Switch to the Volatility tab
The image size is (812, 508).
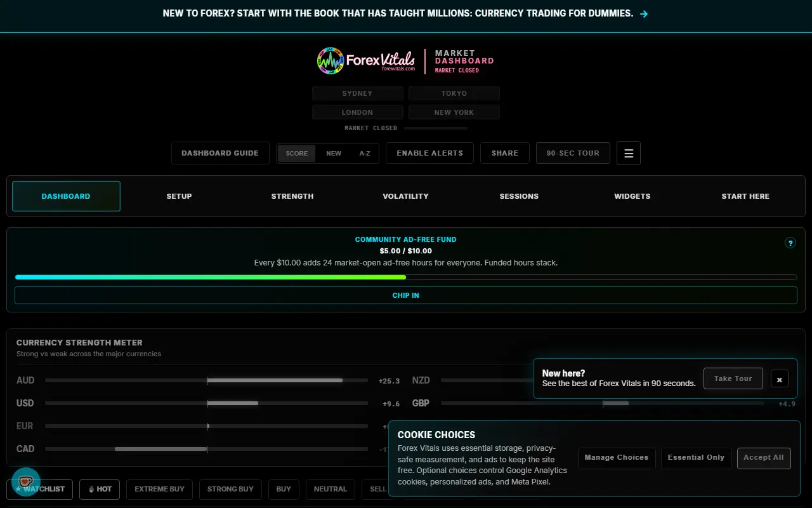tap(406, 196)
